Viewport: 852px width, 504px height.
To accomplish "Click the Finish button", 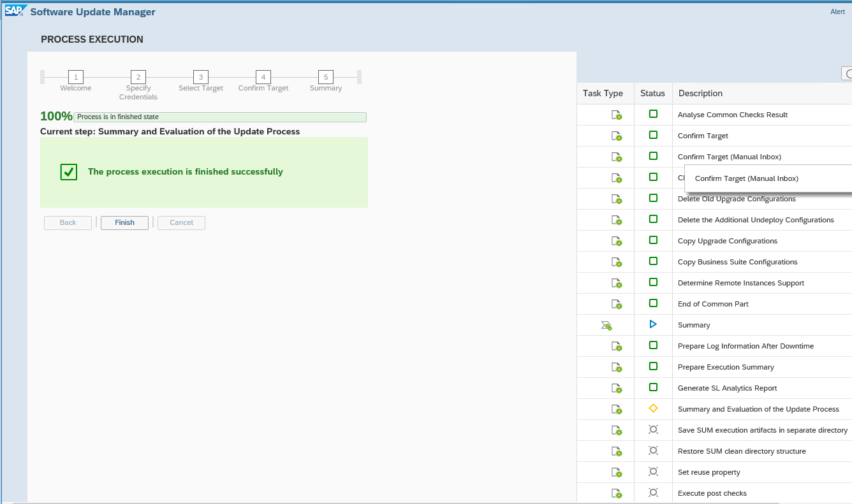I will pyautogui.click(x=124, y=223).
